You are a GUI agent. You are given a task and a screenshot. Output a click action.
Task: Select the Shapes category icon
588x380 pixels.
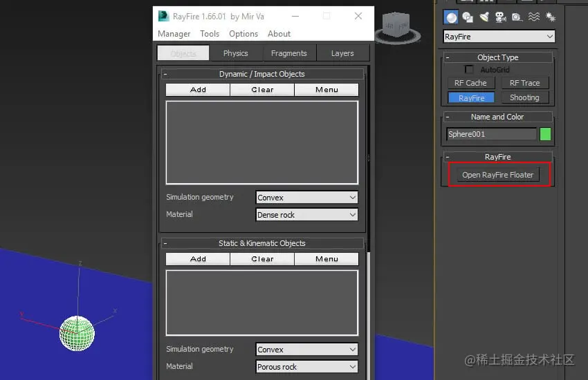(468, 17)
